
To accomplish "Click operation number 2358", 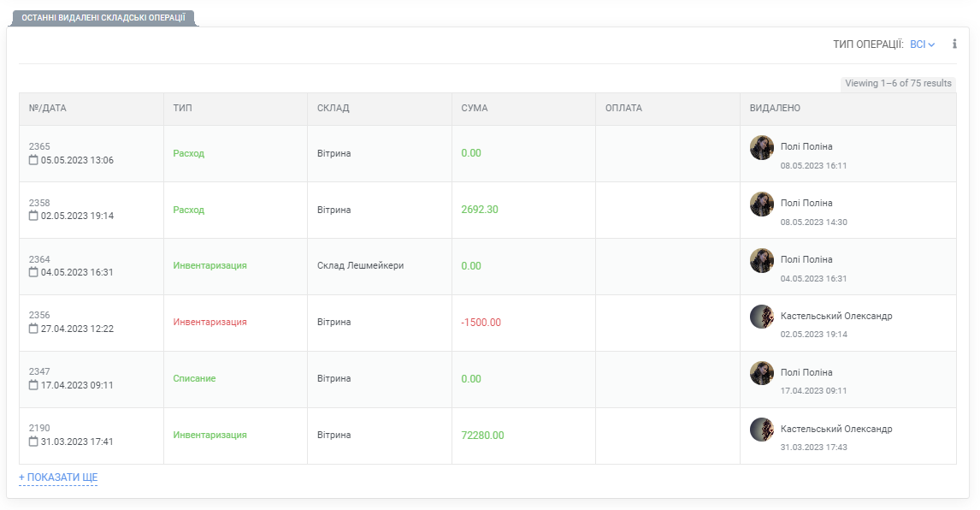I will click(x=39, y=203).
